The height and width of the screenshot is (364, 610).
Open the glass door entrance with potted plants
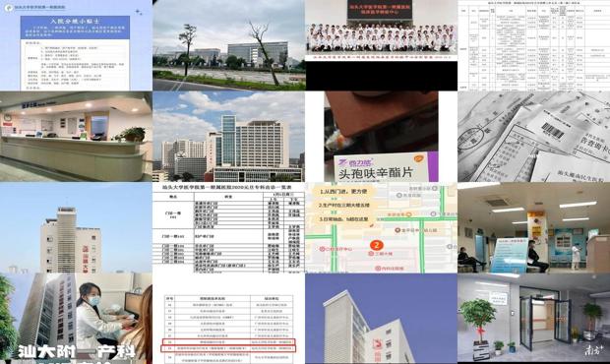click(x=533, y=319)
